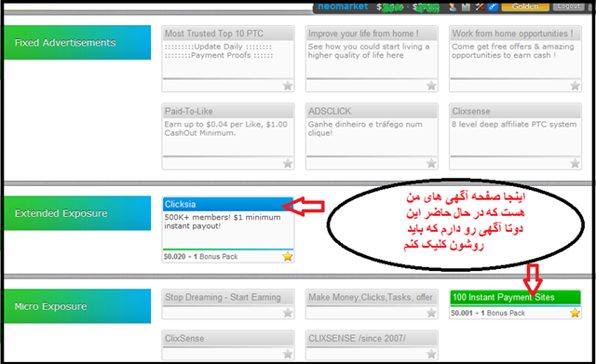Viewport: 596px width, 364px height.
Task: Click the star on 100 Instant Payment Sites
Action: [575, 313]
